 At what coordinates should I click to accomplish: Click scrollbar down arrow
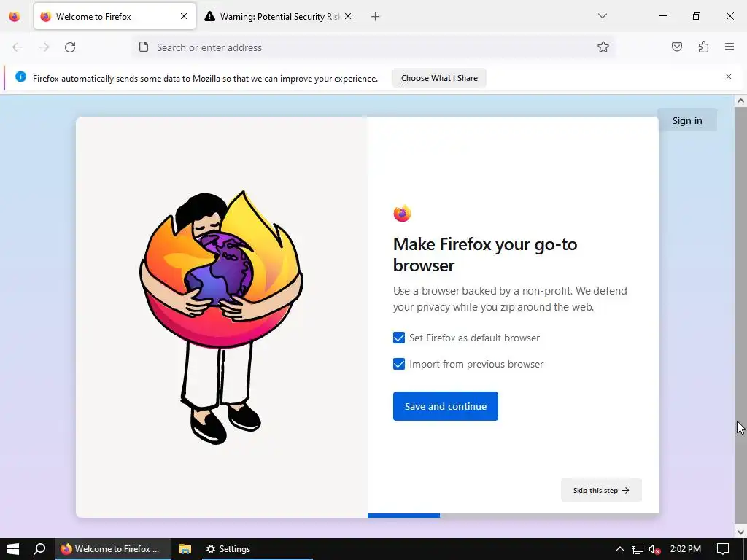point(740,532)
